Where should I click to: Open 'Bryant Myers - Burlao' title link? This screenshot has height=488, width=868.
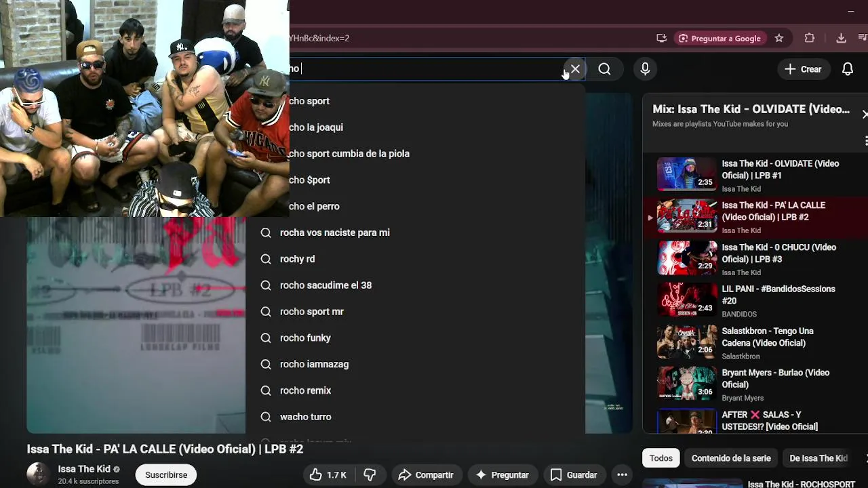[x=775, y=378]
